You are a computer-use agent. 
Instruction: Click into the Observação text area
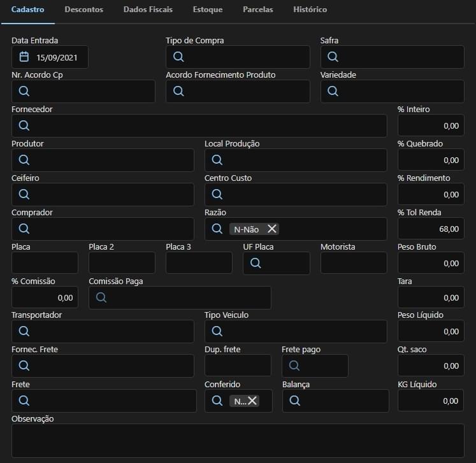point(238,441)
